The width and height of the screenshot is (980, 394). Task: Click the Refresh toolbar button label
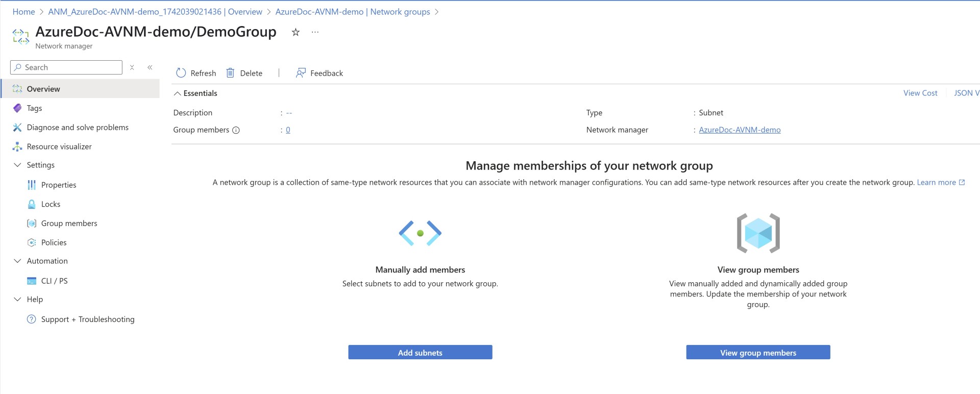tap(203, 73)
